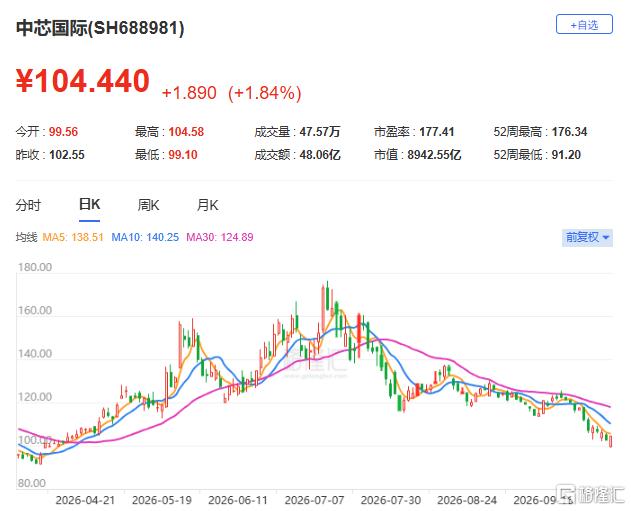Click 昨收 value 102.55
631x511 pixels.
click(66, 155)
